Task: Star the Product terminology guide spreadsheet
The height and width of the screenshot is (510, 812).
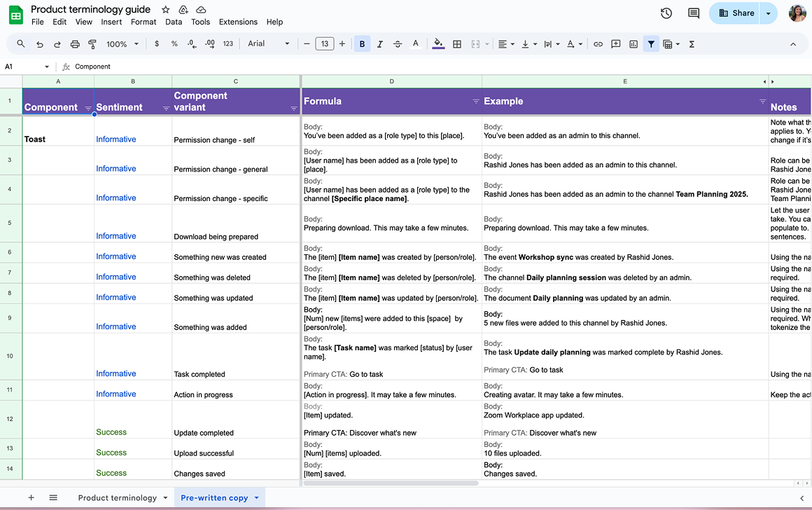Action: [x=165, y=10]
